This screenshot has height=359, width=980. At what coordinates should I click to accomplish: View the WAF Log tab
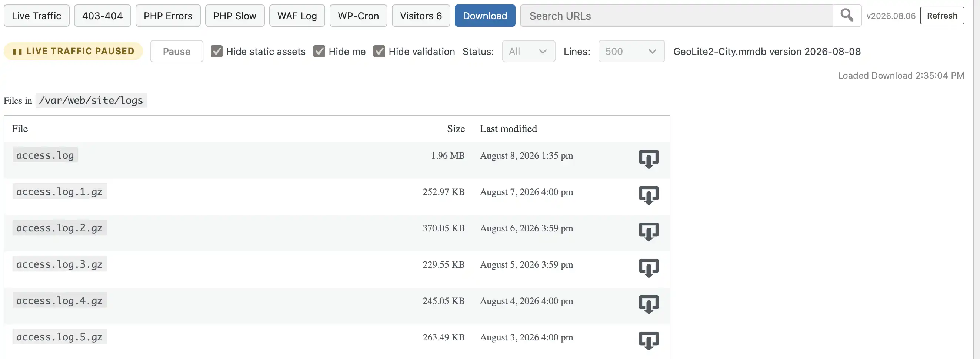click(x=297, y=16)
